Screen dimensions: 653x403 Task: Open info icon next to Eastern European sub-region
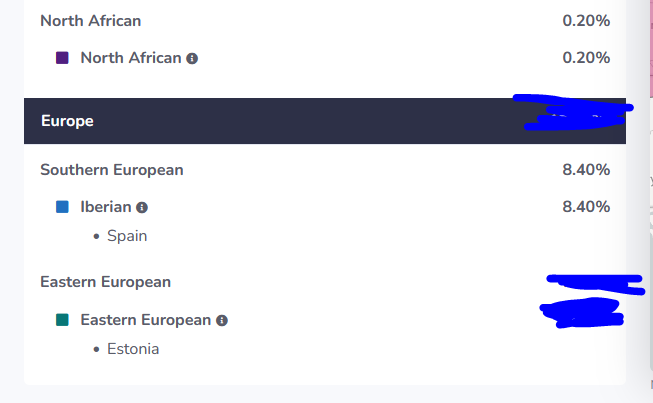tap(222, 321)
